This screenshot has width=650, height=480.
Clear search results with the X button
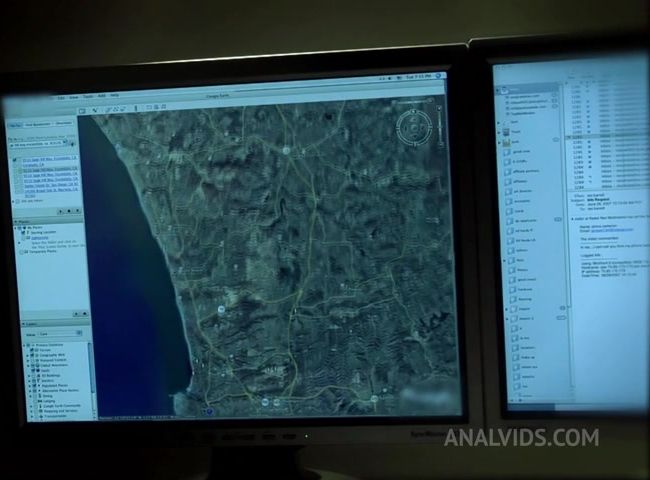click(77, 211)
